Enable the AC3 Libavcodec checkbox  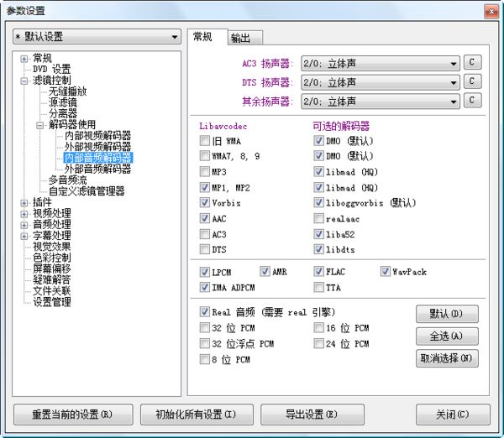tap(205, 234)
